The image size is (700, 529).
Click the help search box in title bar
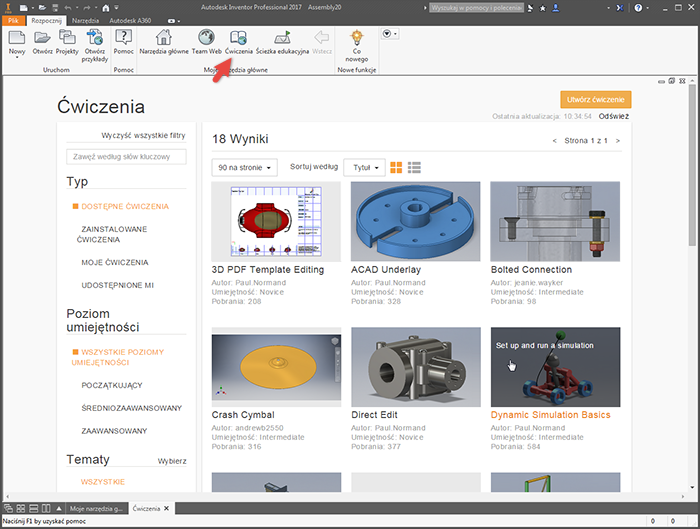pyautogui.click(x=476, y=8)
